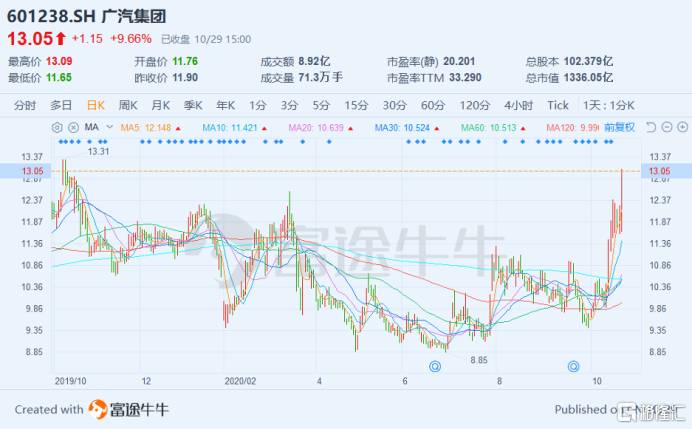This screenshot has height=429, width=692.
Task: Select the 月K monthly chart tab
Action: 161,105
